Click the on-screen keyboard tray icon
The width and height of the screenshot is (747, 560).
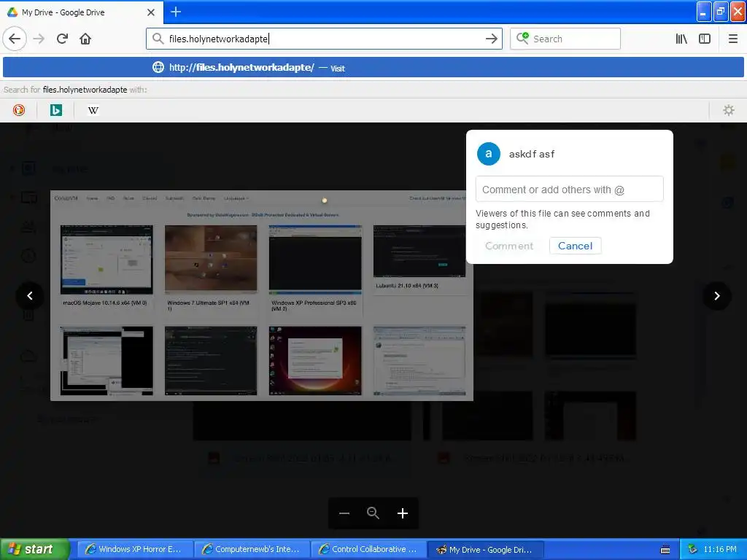[x=665, y=550]
